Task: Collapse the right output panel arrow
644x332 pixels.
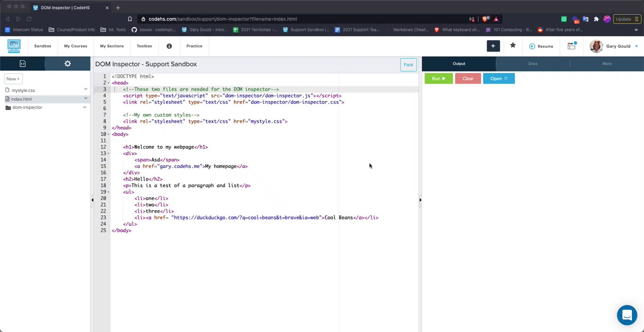Action: 420,200
